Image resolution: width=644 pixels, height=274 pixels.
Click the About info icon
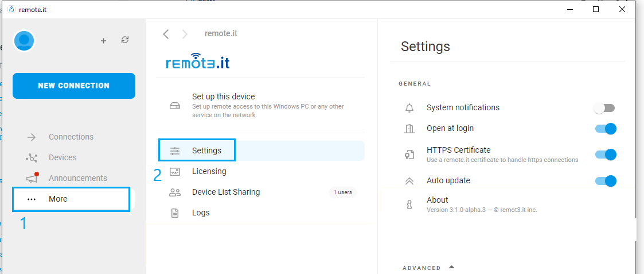[x=409, y=204]
